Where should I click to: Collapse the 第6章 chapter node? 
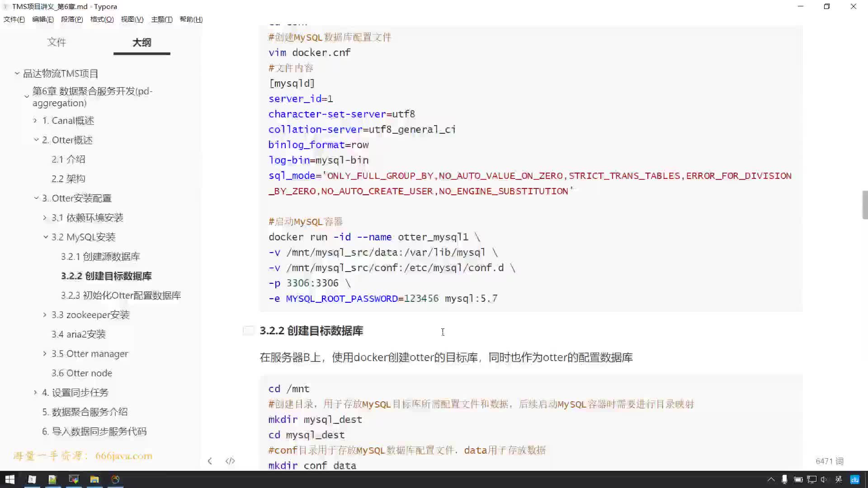(x=27, y=97)
